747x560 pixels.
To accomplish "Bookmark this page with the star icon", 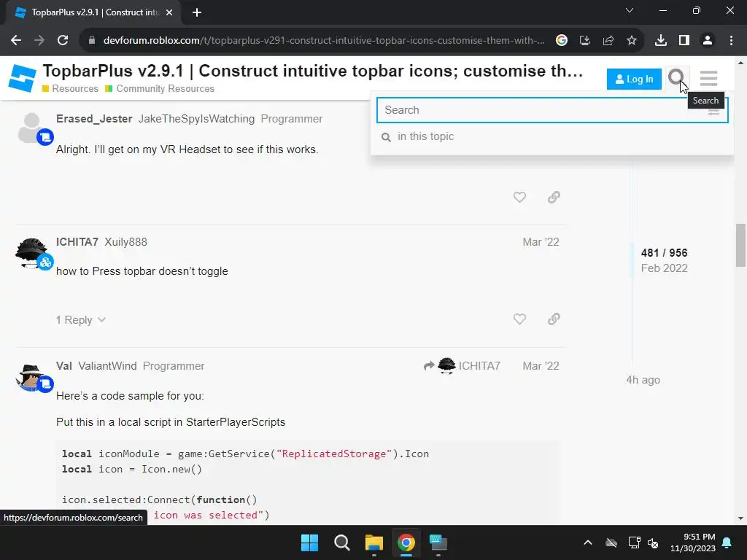I will (632, 41).
